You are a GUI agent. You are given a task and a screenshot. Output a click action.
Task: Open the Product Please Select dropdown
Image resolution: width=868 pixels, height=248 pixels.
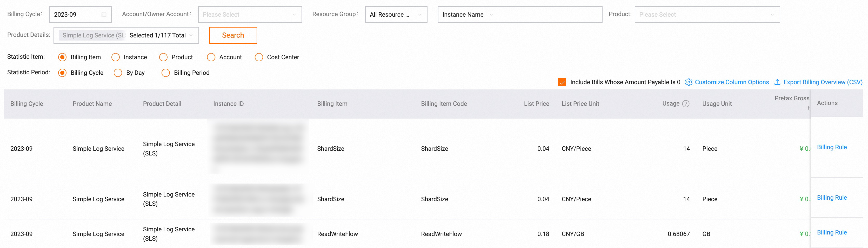[x=707, y=15]
